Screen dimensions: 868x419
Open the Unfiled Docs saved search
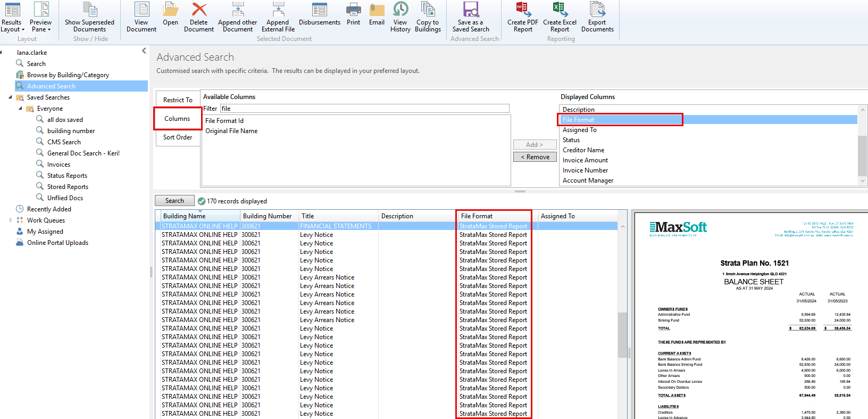pyautogui.click(x=65, y=198)
